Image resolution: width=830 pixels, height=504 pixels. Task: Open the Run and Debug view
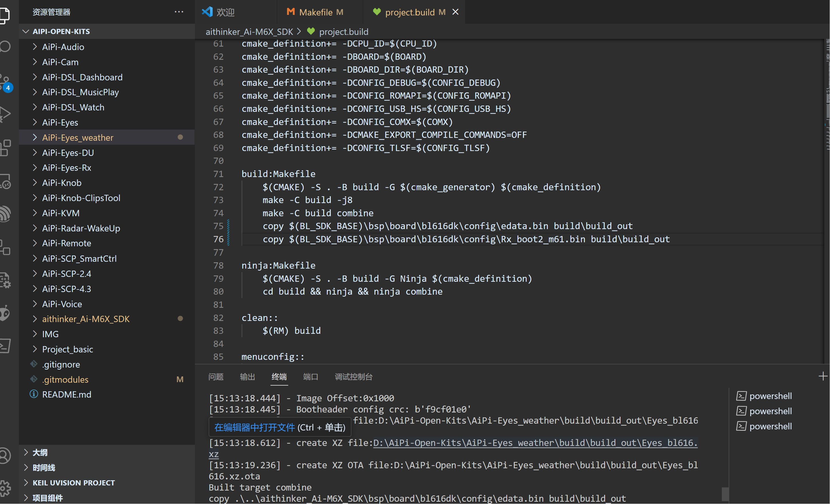click(5, 114)
